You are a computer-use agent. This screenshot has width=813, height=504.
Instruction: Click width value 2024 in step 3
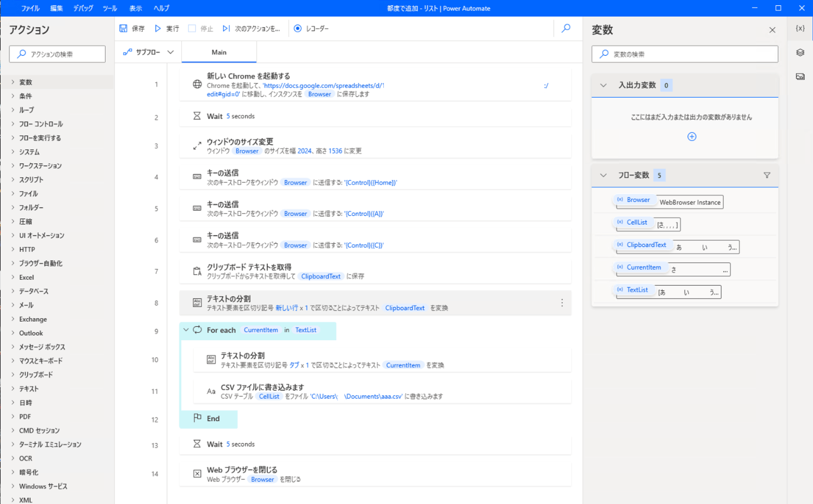(x=304, y=151)
